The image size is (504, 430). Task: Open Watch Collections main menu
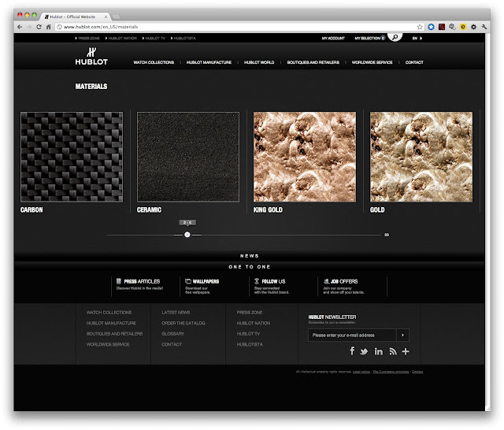coord(154,62)
